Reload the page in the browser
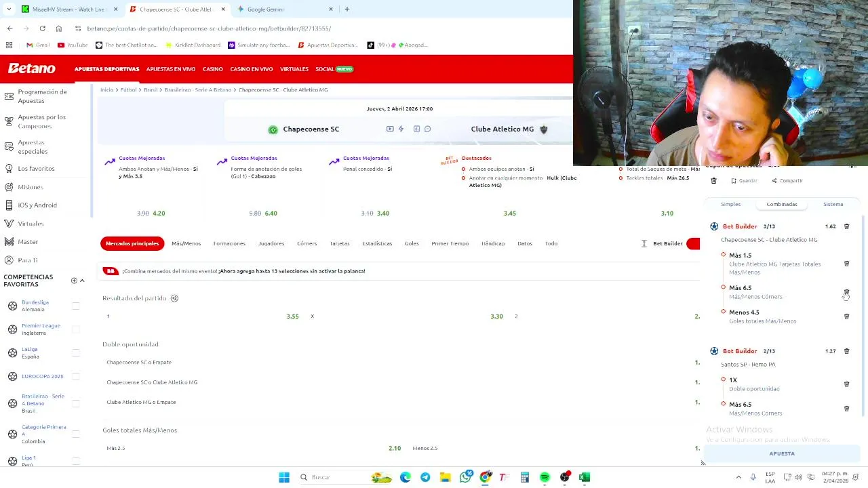The image size is (868, 488). click(x=42, y=28)
